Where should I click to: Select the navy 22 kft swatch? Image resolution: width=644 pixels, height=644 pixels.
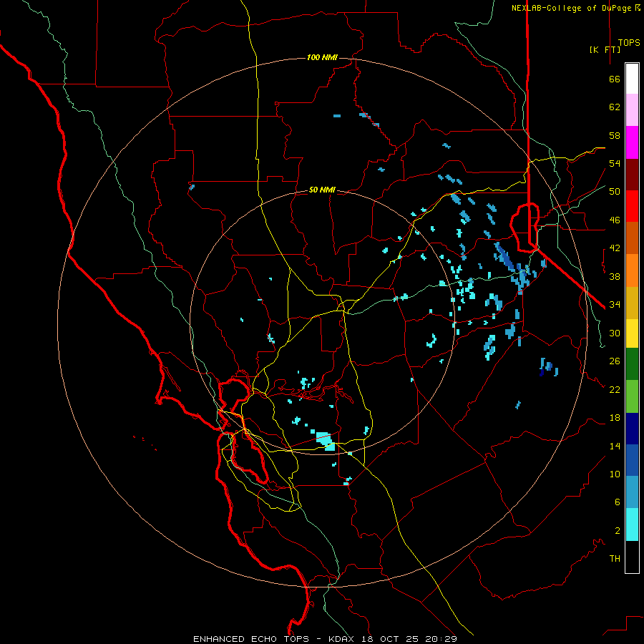click(632, 429)
